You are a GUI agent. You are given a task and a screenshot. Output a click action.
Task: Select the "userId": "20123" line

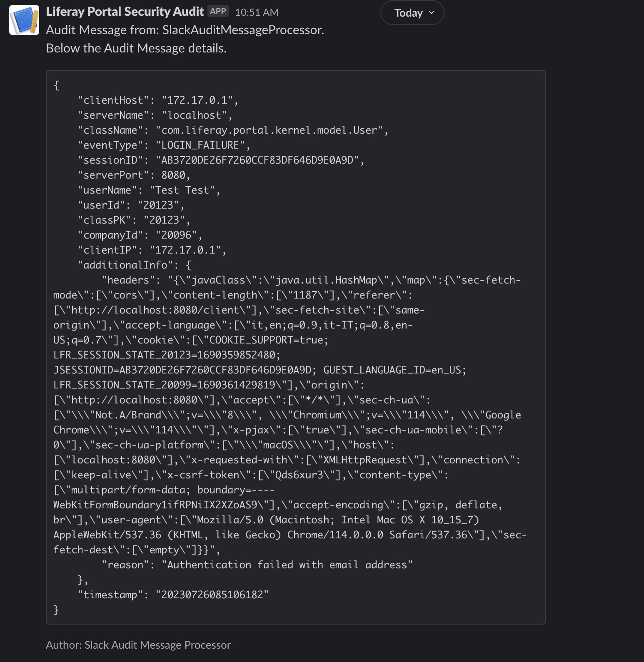131,205
